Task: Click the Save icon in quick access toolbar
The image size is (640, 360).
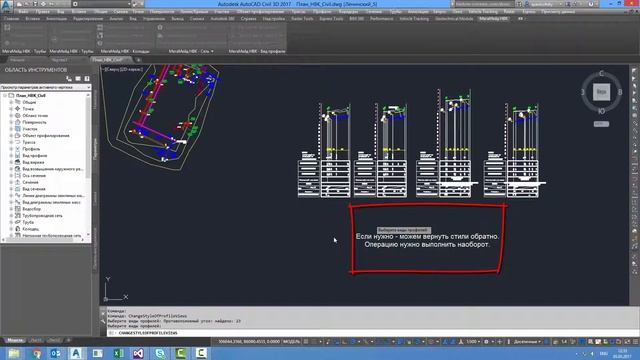Action: [35, 4]
